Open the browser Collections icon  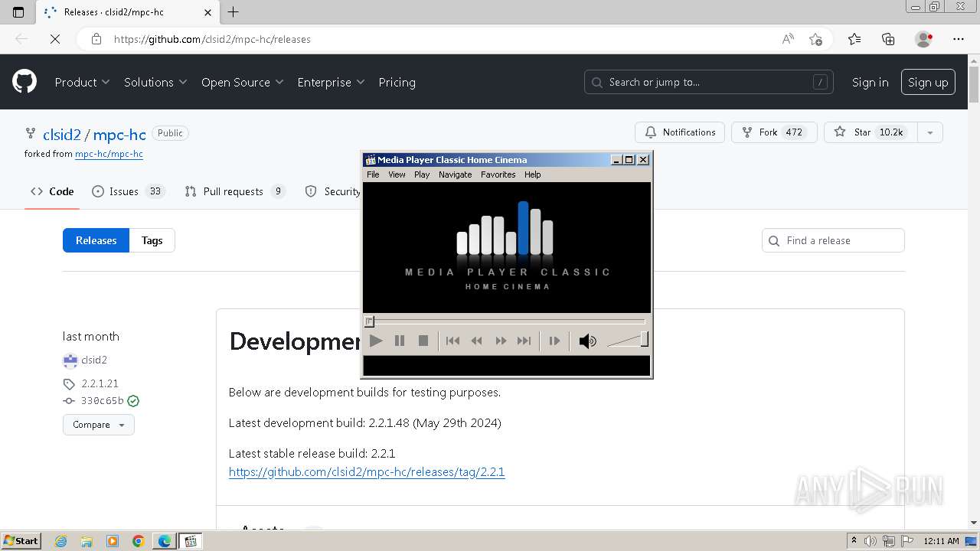[888, 39]
